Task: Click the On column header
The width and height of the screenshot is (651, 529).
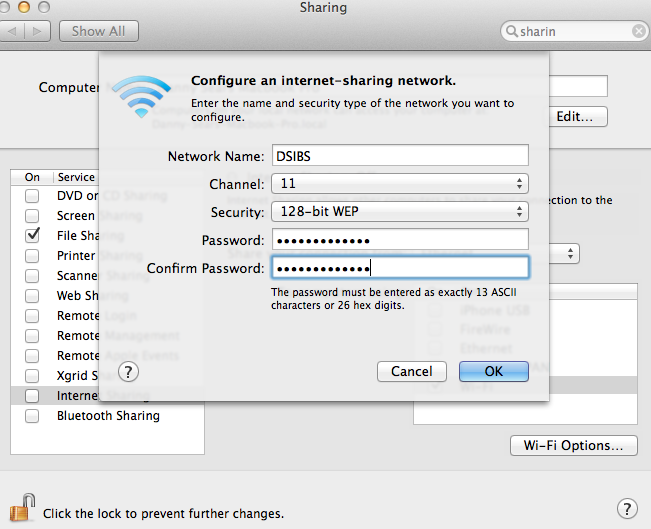Action: pyautogui.click(x=32, y=177)
